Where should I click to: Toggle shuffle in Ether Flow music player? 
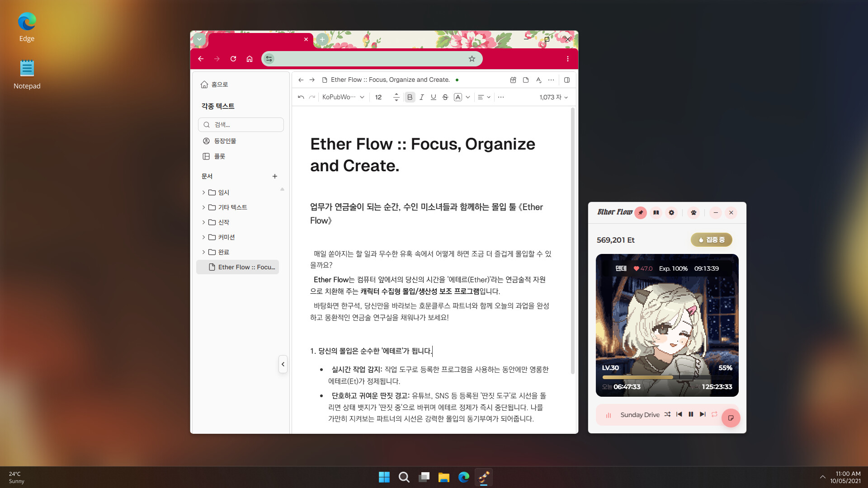pyautogui.click(x=668, y=414)
